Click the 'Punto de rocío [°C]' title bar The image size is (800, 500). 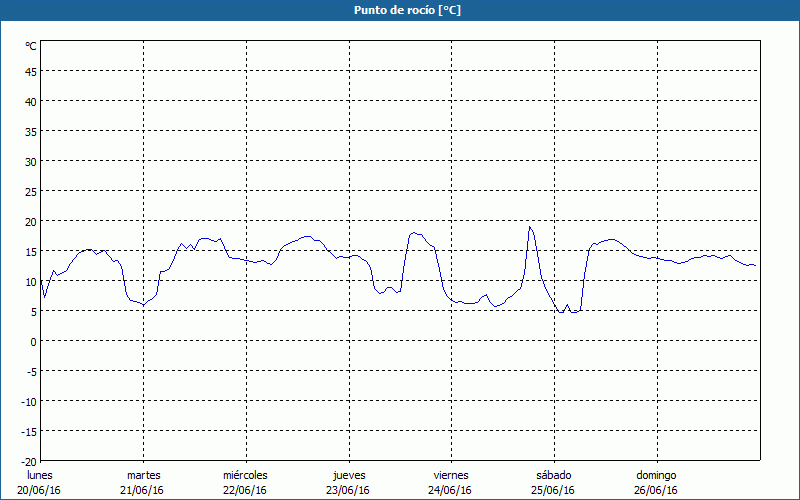tap(400, 10)
